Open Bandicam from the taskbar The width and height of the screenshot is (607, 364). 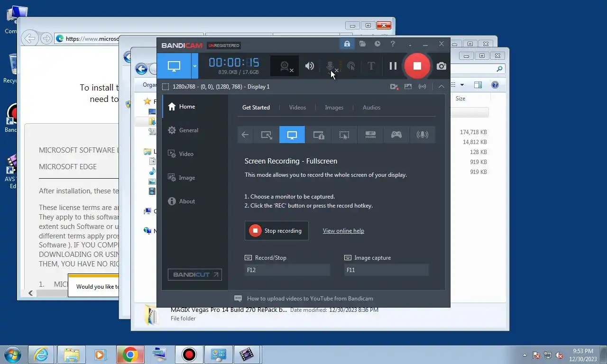click(189, 355)
